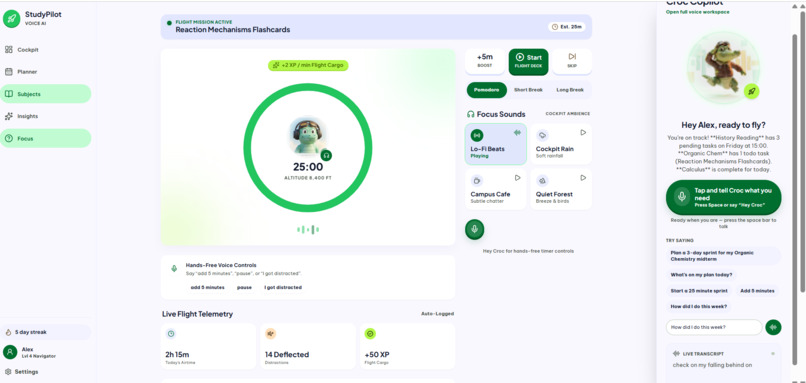Click the +5m Boost button
The image size is (806, 383).
click(x=485, y=62)
